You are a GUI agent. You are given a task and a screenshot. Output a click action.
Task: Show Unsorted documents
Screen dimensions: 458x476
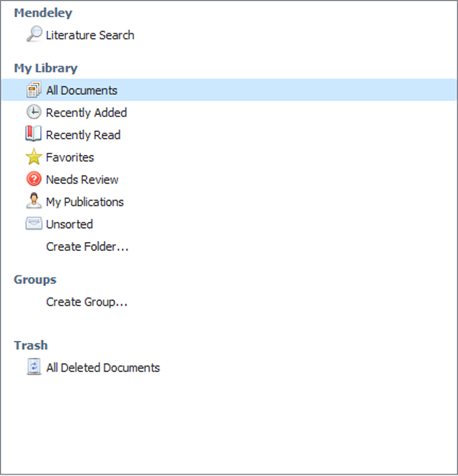point(69,224)
